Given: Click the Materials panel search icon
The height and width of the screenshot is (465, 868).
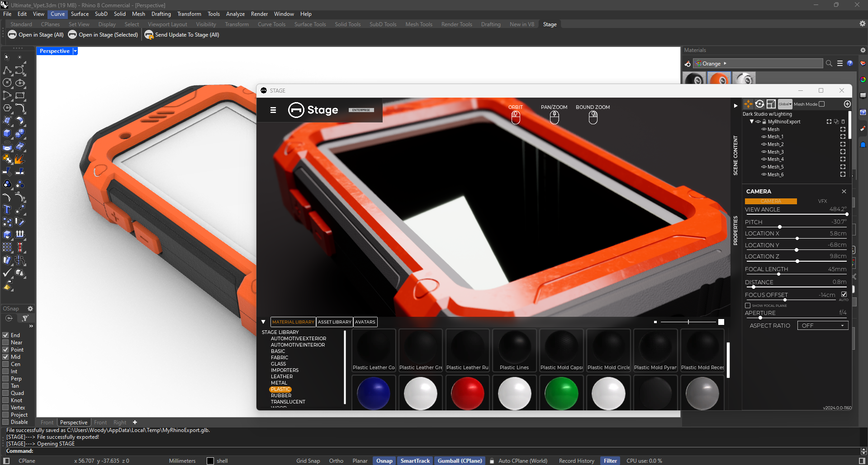Looking at the screenshot, I should pyautogui.click(x=829, y=63).
